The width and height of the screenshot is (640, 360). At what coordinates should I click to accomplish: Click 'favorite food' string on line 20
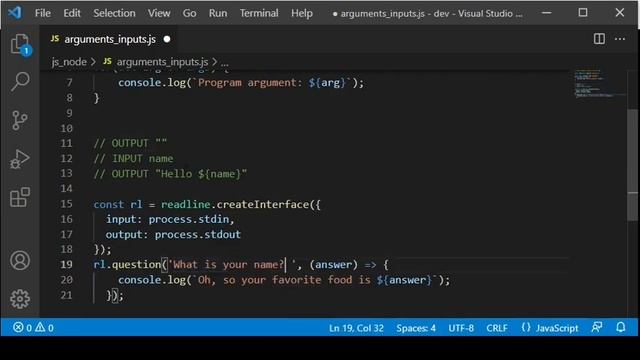tap(312, 280)
